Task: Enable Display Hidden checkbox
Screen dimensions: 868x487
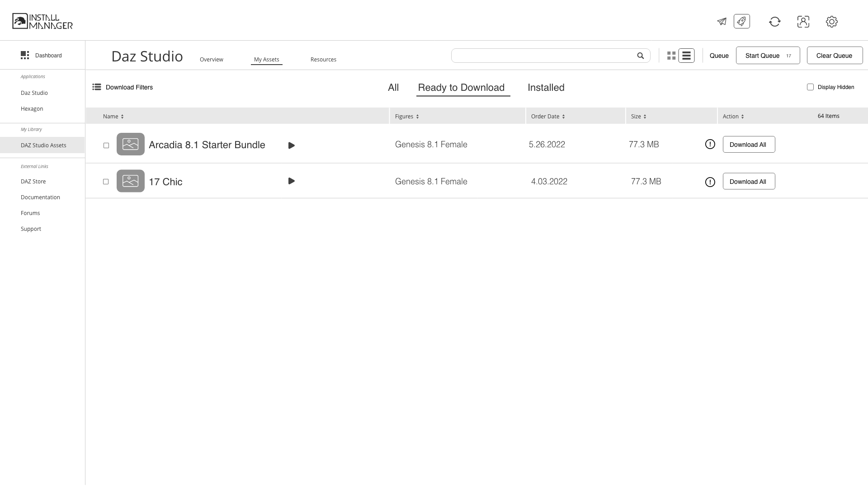Action: coord(810,87)
